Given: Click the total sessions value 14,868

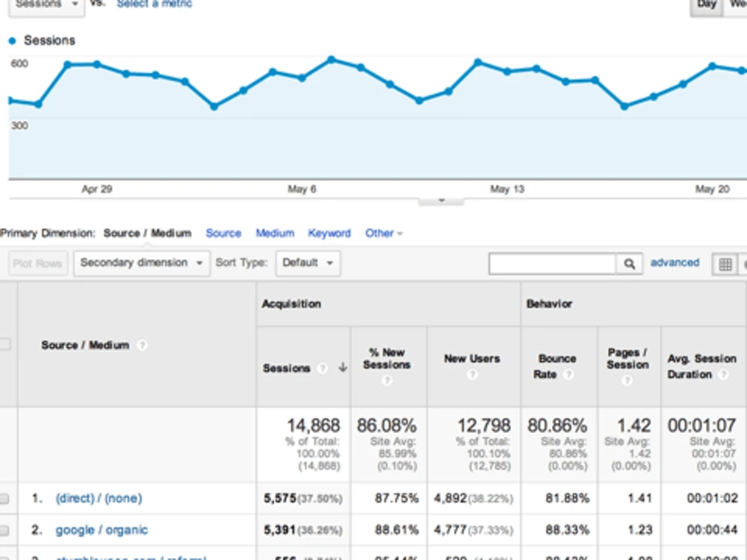Looking at the screenshot, I should coord(313,426).
